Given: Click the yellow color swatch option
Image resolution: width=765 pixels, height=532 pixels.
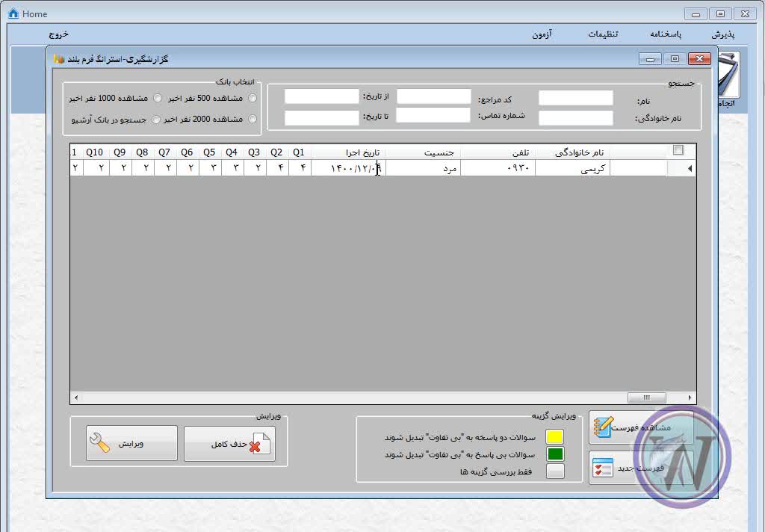Looking at the screenshot, I should tap(555, 437).
